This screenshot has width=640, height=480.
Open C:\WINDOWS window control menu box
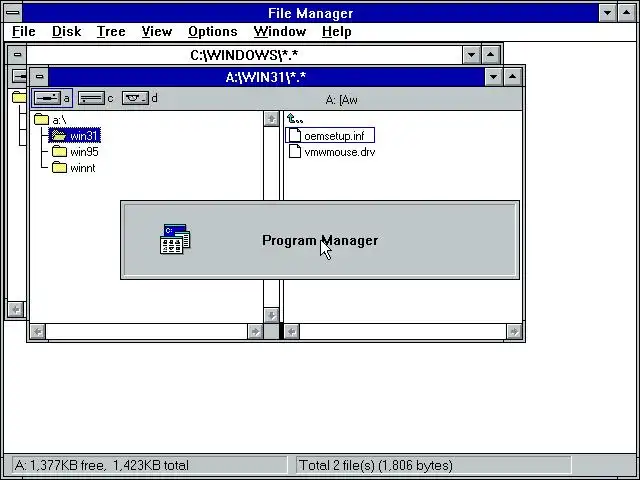pyautogui.click(x=17, y=54)
